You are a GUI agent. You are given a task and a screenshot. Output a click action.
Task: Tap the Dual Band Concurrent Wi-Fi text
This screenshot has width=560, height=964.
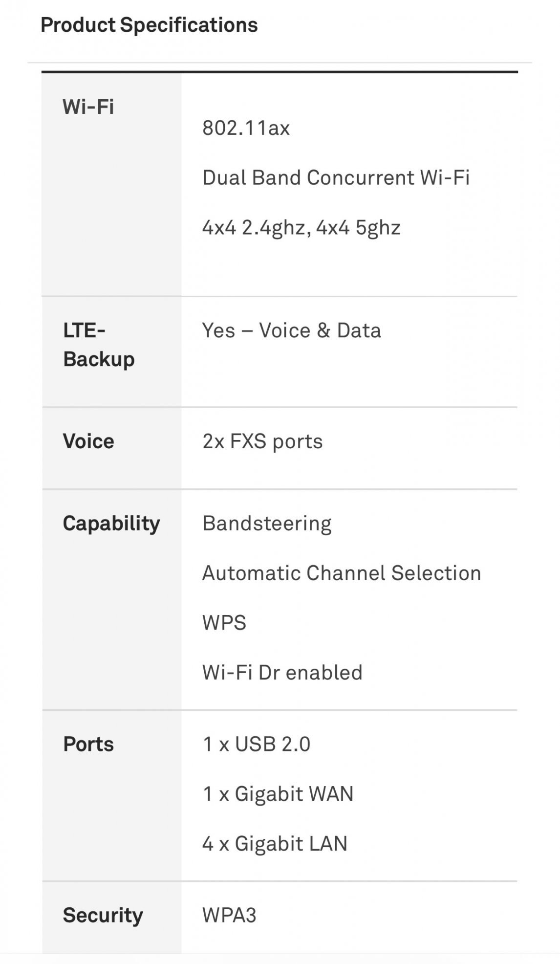click(x=336, y=177)
